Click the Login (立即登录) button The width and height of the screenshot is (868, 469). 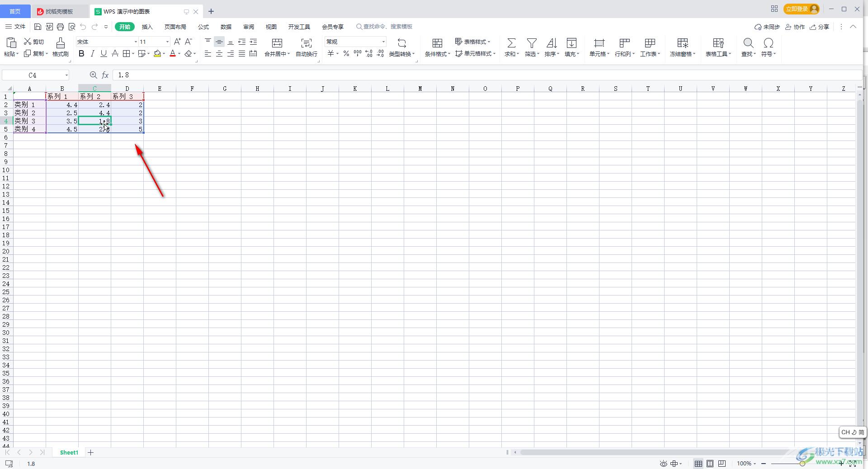[802, 9]
